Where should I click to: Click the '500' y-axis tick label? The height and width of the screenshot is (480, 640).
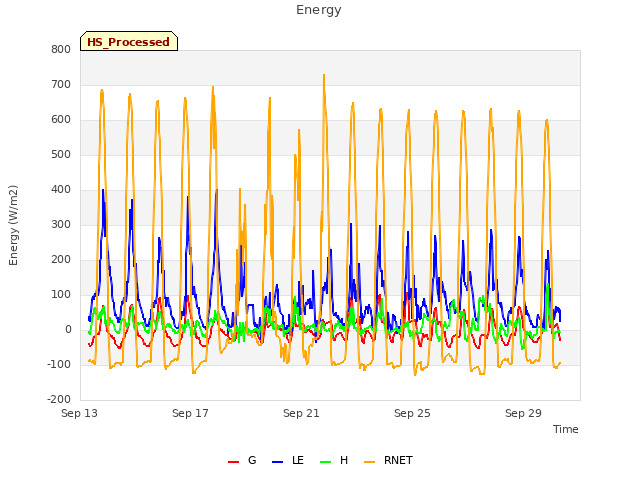[x=61, y=155]
